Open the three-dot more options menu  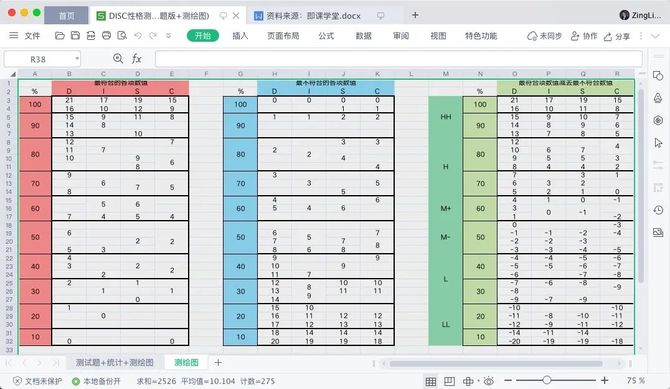click(641, 36)
